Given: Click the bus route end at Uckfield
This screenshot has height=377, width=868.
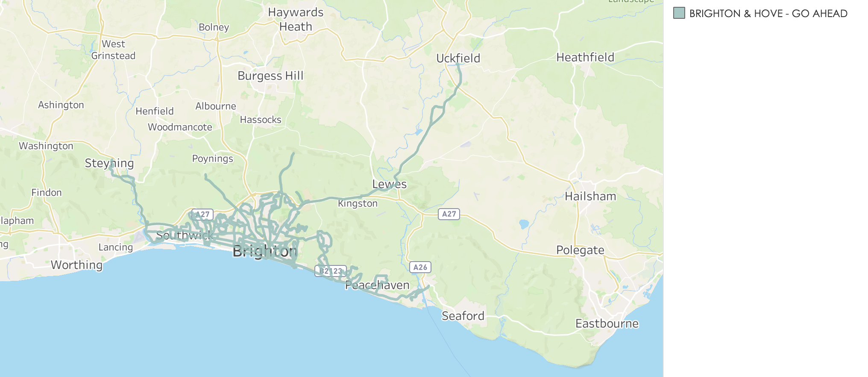Looking at the screenshot, I should click(458, 65).
